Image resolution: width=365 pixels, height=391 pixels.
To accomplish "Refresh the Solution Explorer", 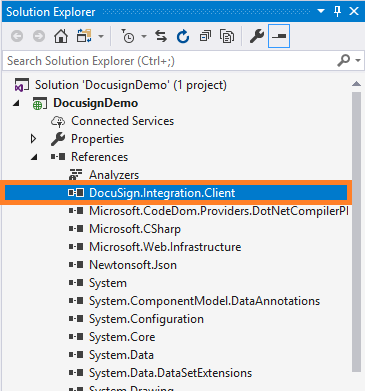I will pos(183,36).
